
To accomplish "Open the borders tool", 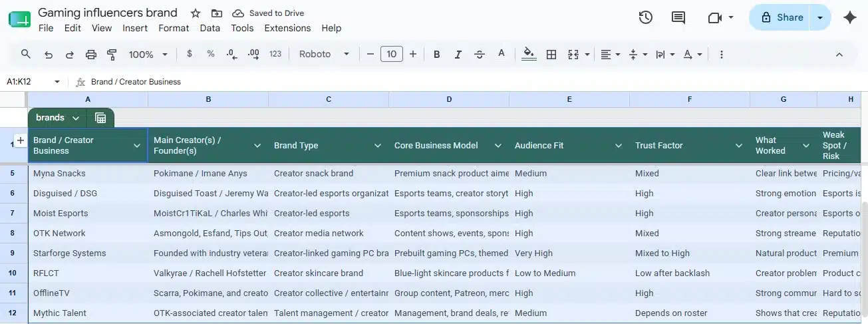I will coord(551,55).
